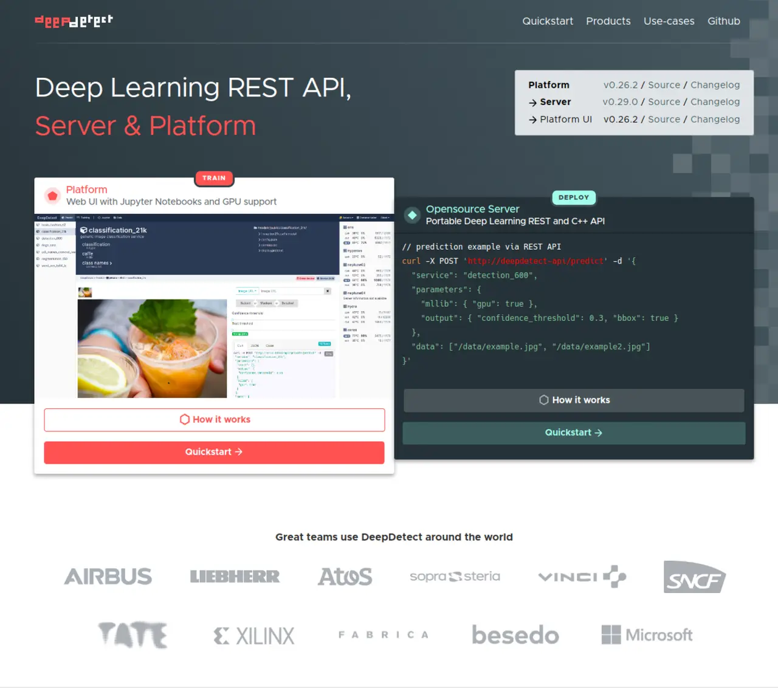Image resolution: width=778 pixels, height=700 pixels.
Task: Open the Platform UI screenshot preview
Action: click(214, 306)
